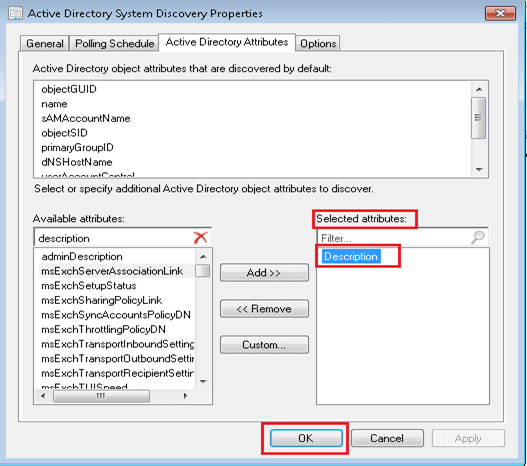The width and height of the screenshot is (527, 466).
Task: Click up arrow of available attributes scrollbar
Action: 203,257
